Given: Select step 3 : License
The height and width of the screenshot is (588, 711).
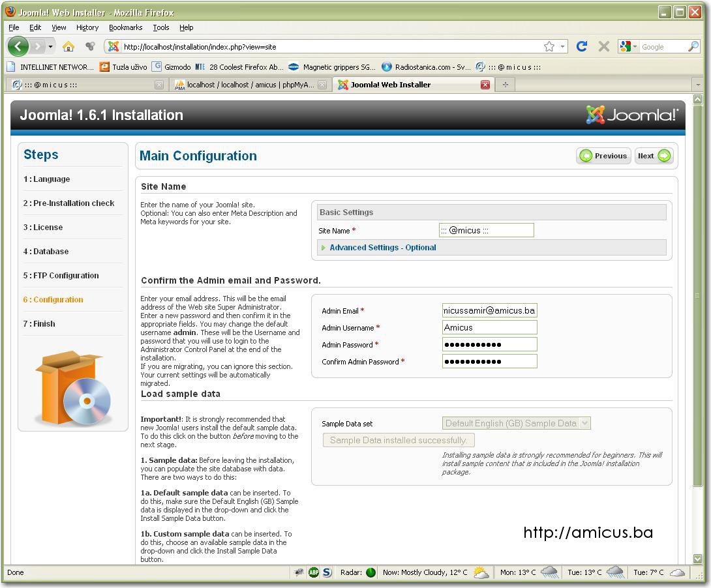Looking at the screenshot, I should (x=43, y=227).
